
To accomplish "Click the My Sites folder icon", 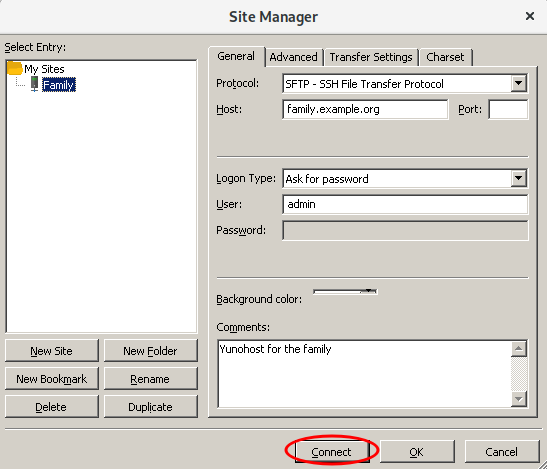I will tap(15, 68).
